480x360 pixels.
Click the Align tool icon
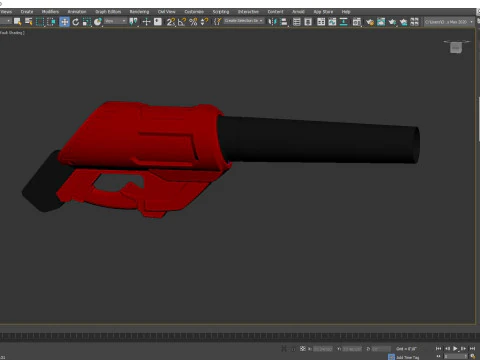coord(284,22)
